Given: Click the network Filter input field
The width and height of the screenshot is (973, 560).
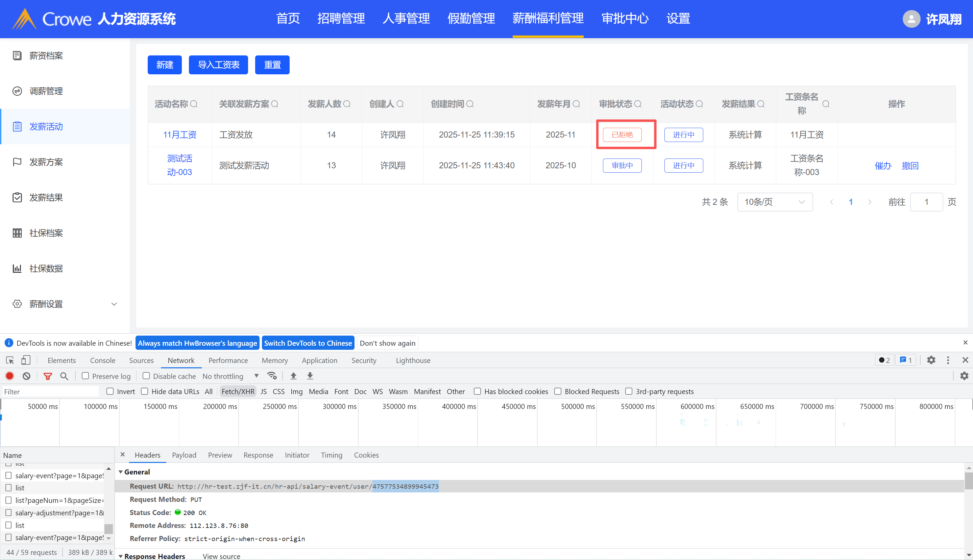Looking at the screenshot, I should tap(50, 392).
